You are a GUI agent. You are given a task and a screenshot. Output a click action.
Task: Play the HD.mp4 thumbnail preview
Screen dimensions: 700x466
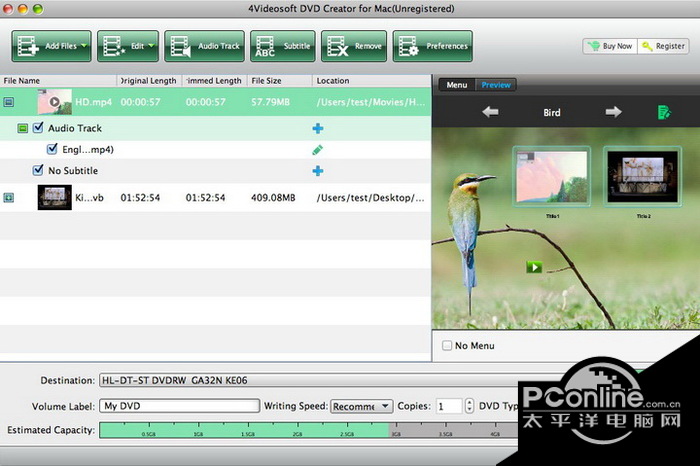[54, 102]
